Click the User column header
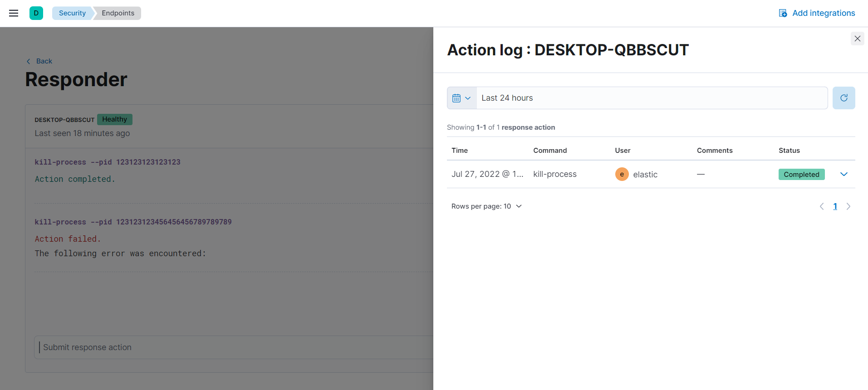 [623, 151]
